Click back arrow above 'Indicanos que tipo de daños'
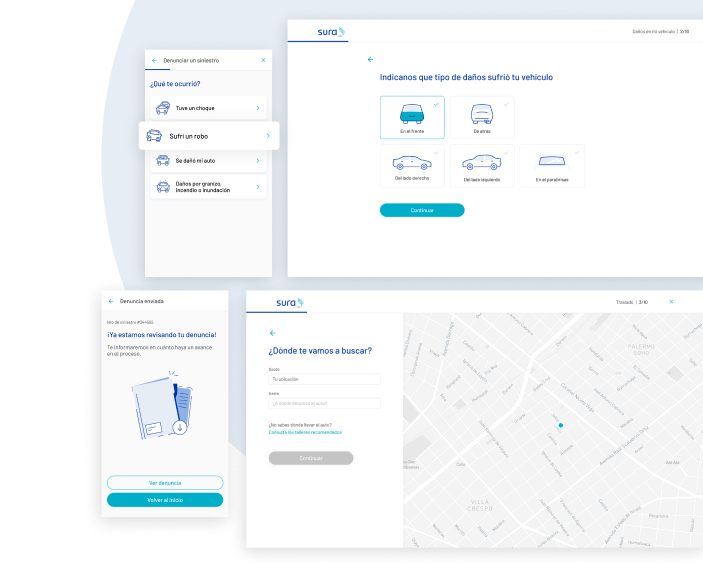 (370, 60)
